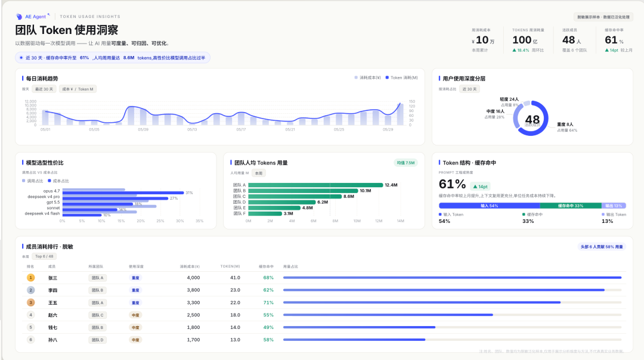
Task: Click the rank 2 badge beside 李四
Action: pos(30,290)
